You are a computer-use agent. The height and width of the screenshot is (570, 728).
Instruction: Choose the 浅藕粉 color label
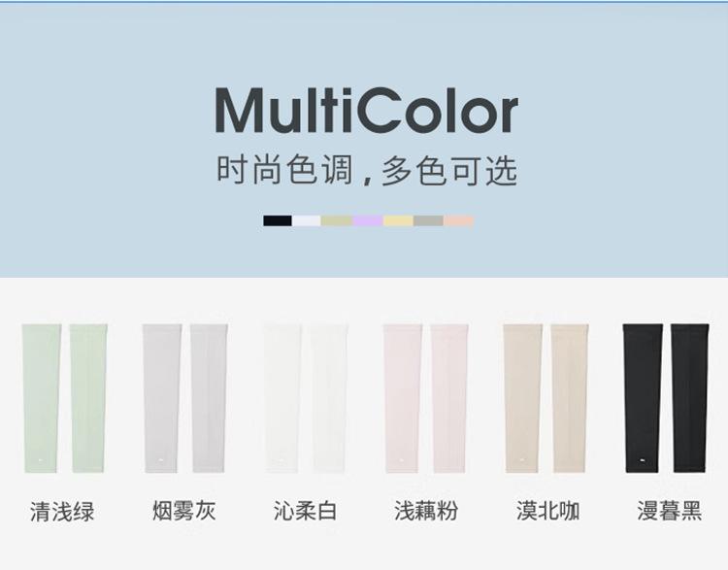[426, 511]
